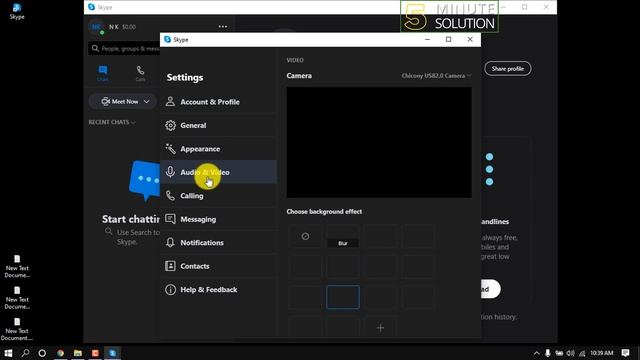Viewport: 640px width, 360px height.
Task: Show hidden system tray icons
Action: 536,353
